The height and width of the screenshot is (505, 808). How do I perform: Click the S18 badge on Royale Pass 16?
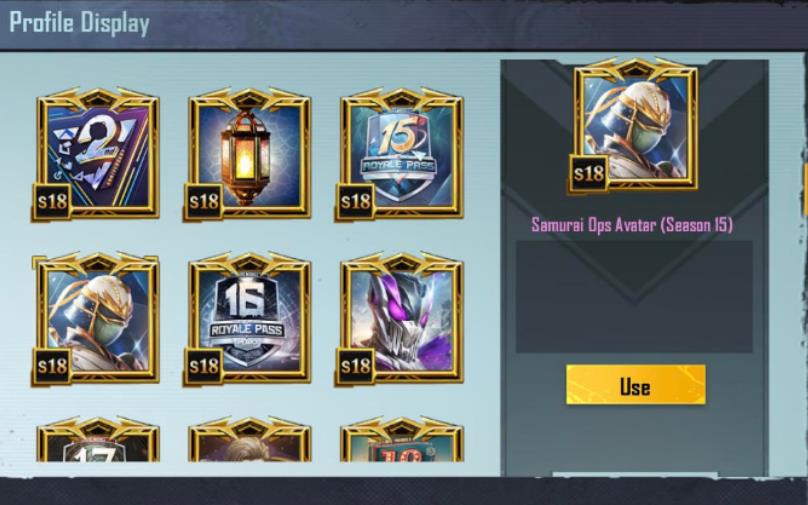coord(205,366)
